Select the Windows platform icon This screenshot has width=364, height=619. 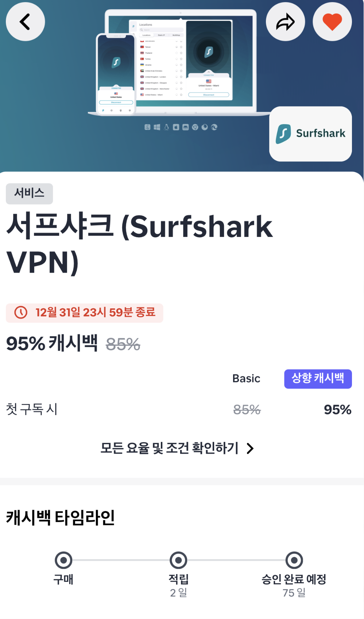click(x=156, y=127)
